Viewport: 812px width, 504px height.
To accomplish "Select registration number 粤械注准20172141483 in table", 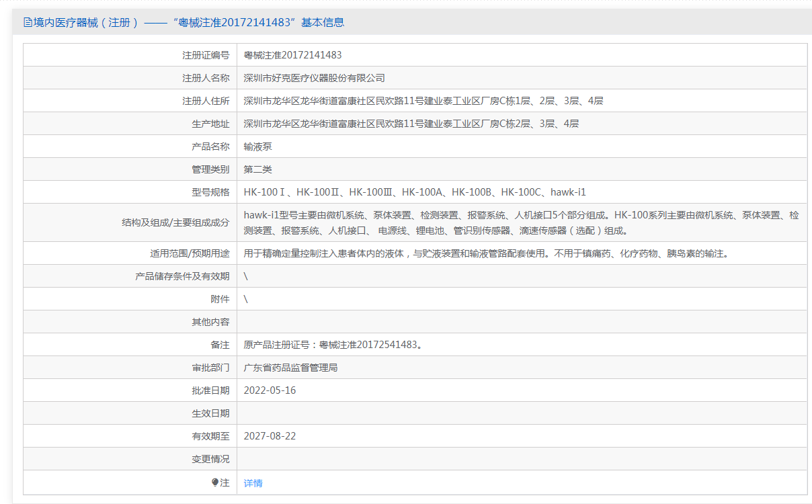I will 292,55.
